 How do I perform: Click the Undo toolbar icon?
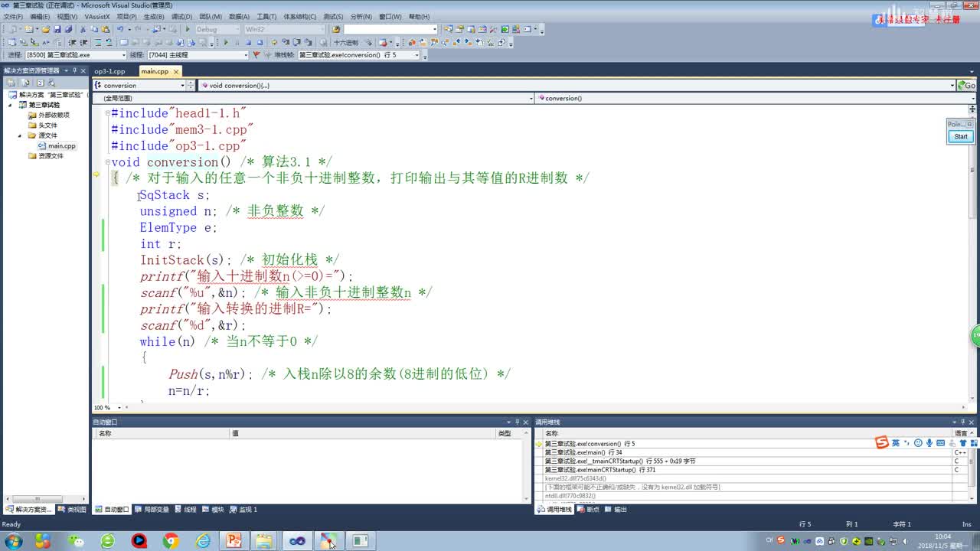121,30
